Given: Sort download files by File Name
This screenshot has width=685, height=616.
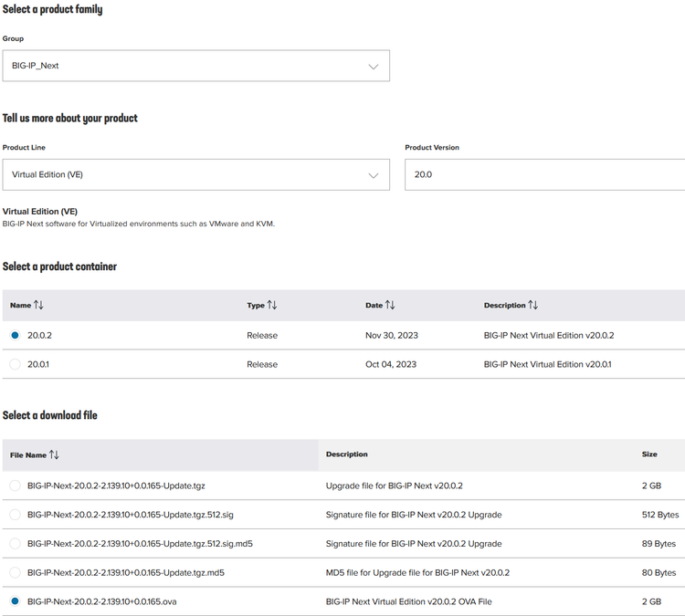Looking at the screenshot, I should (53, 454).
